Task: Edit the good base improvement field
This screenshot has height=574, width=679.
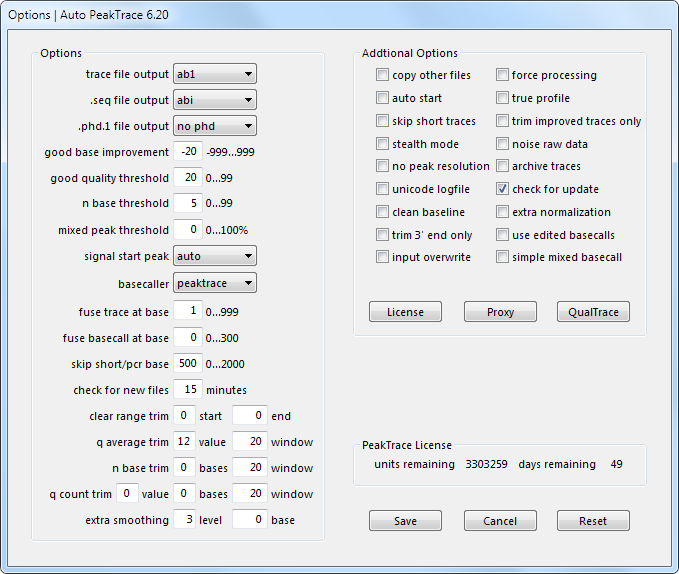Action: pos(188,152)
